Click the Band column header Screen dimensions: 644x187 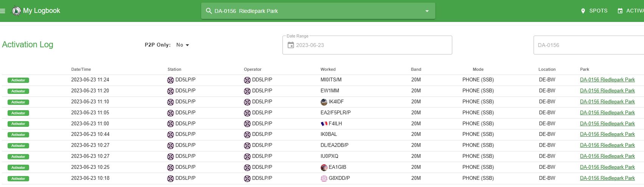416,69
